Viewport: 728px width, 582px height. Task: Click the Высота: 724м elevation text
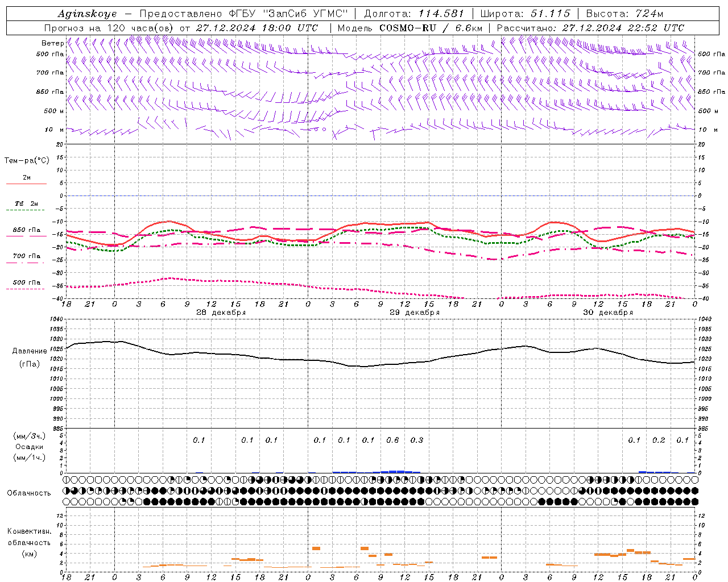pyautogui.click(x=624, y=14)
